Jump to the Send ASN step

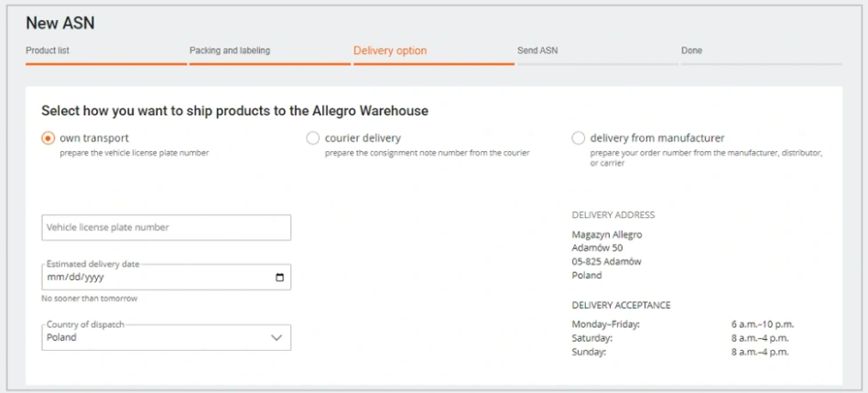click(x=537, y=50)
